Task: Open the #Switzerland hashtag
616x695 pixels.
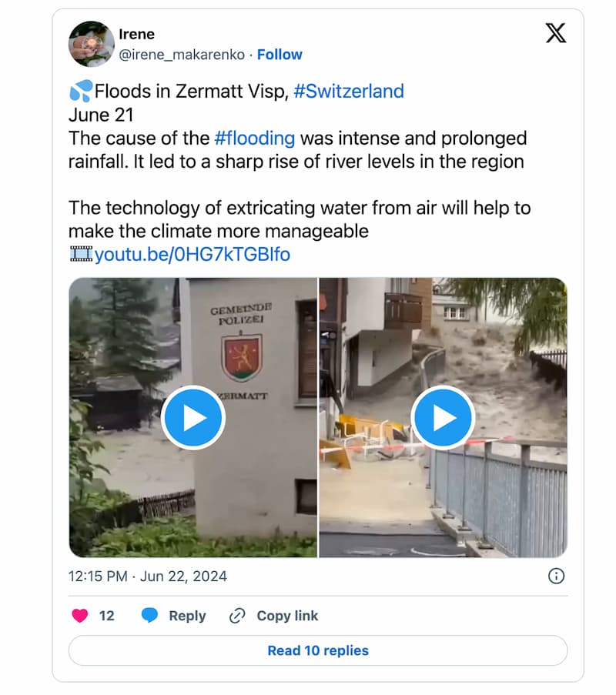Action: [349, 92]
